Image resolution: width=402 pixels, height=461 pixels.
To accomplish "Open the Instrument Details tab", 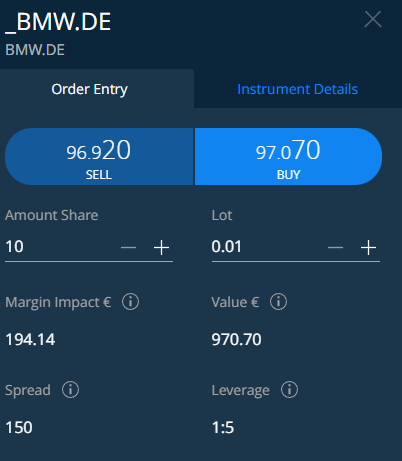I will click(298, 89).
